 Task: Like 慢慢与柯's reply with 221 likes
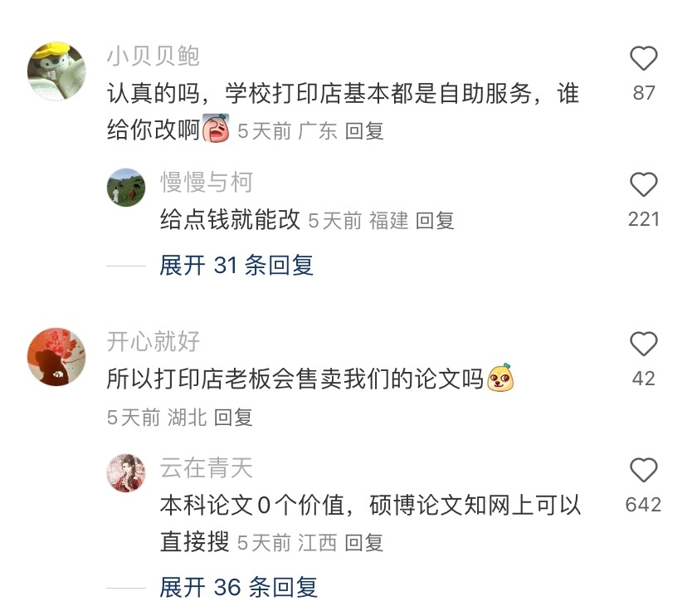643,184
